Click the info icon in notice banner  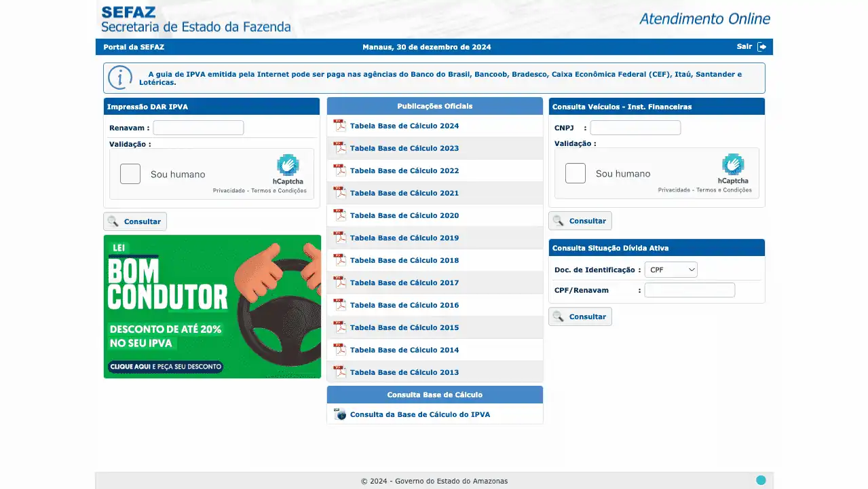pos(120,77)
